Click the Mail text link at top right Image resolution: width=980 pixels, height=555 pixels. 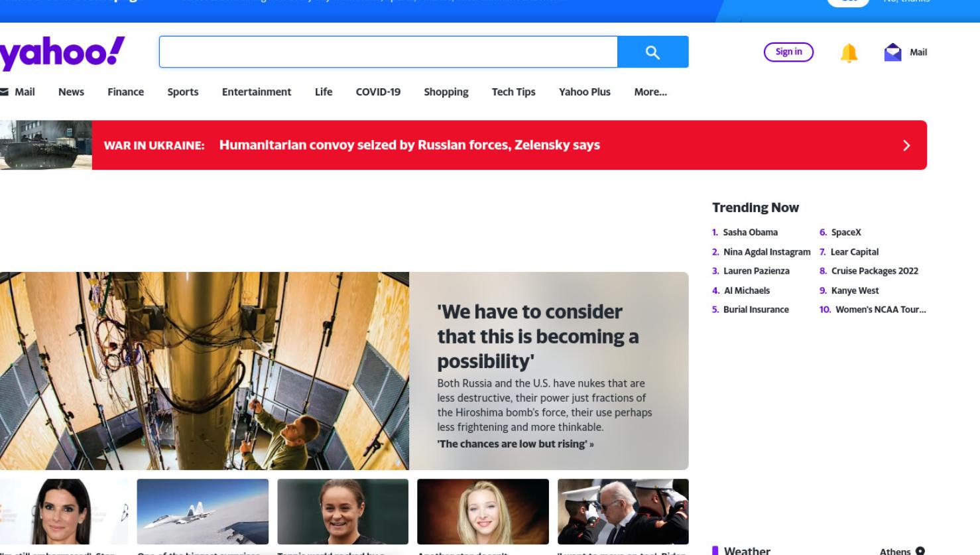click(x=918, y=52)
